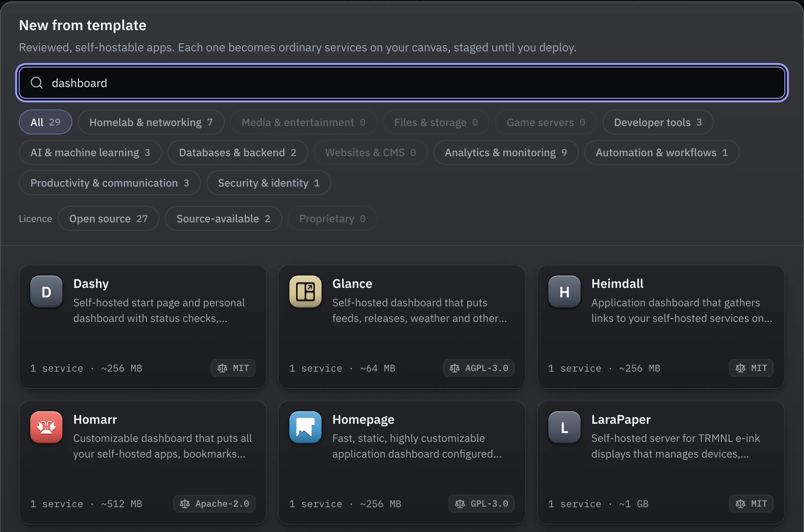Open the Dashy template title

(x=91, y=284)
